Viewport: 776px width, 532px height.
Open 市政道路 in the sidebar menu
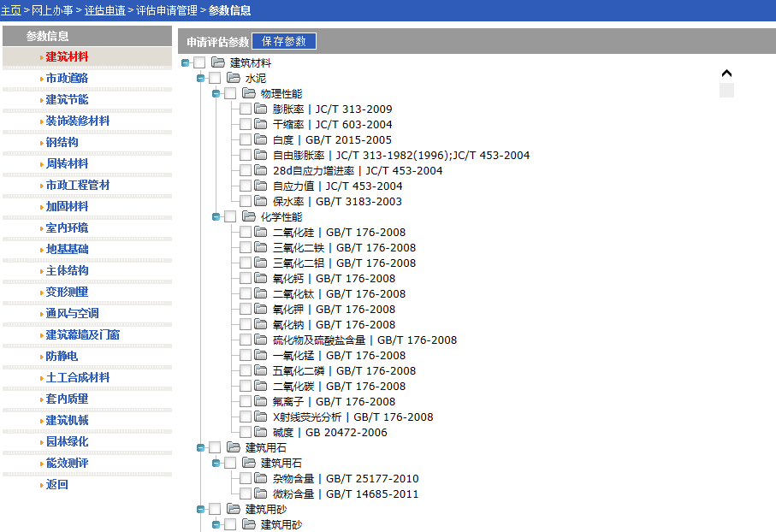point(67,78)
